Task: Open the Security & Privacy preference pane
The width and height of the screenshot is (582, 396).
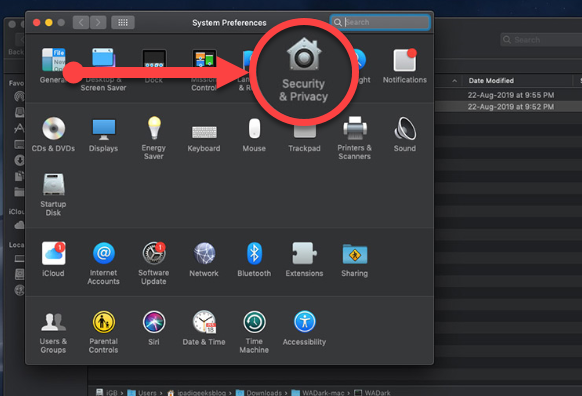Action: pos(304,70)
